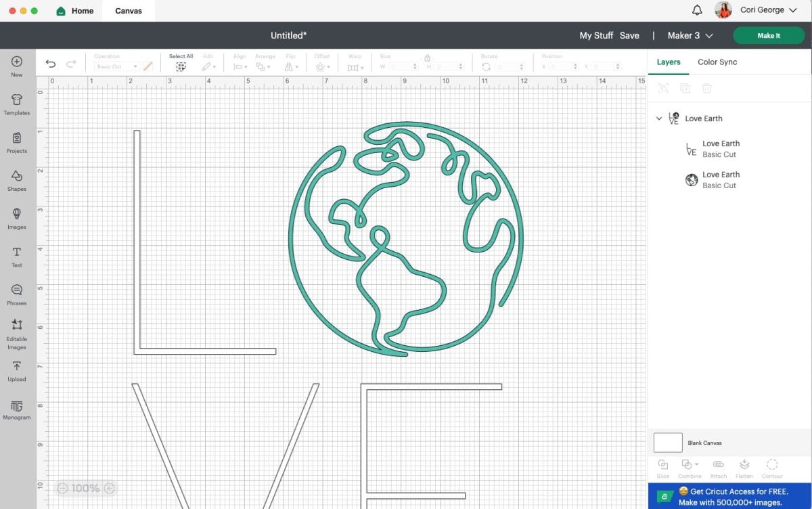Open the Projects panel
This screenshot has width=812, height=509.
coord(17,142)
